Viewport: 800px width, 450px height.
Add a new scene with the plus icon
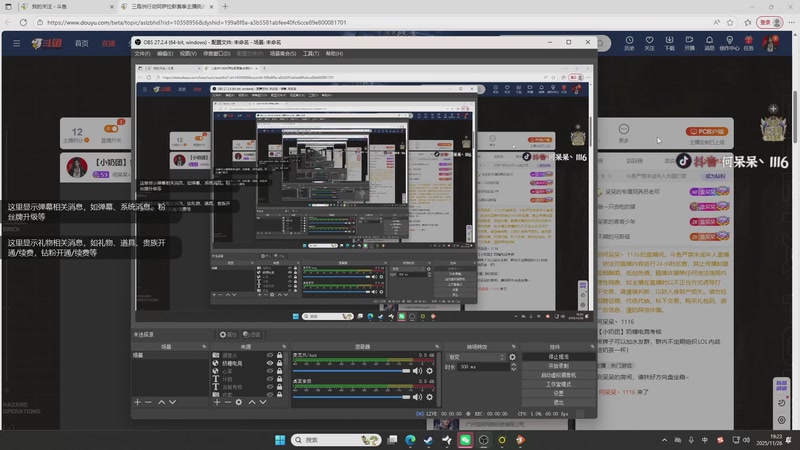137,402
